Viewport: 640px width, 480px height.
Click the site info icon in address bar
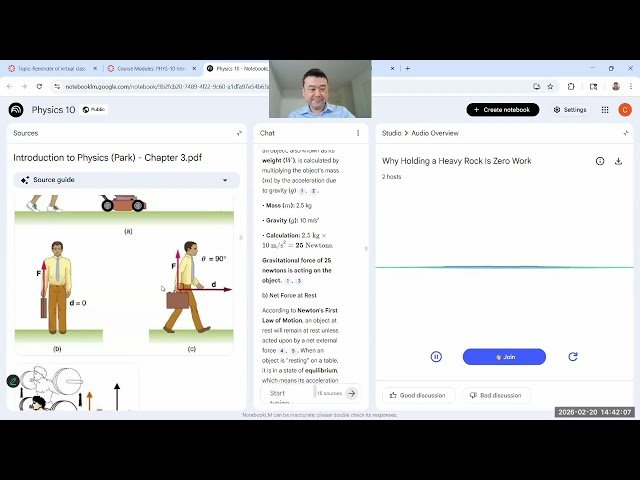coord(57,87)
